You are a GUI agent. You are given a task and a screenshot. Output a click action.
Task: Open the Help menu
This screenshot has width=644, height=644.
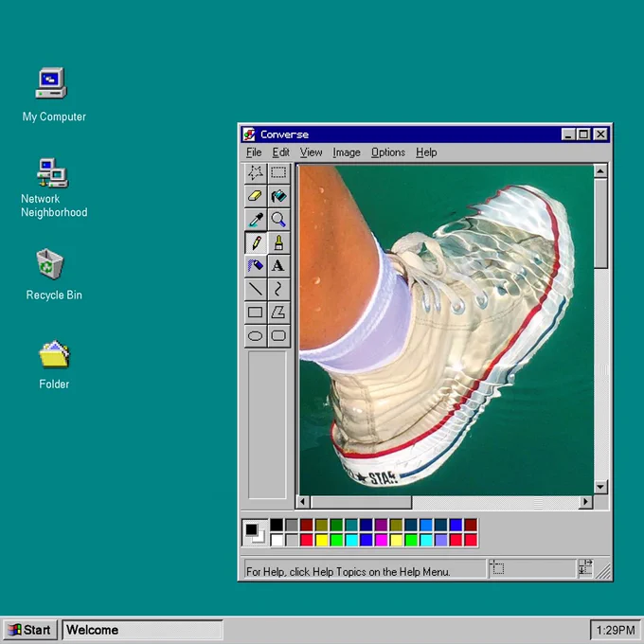tap(426, 152)
